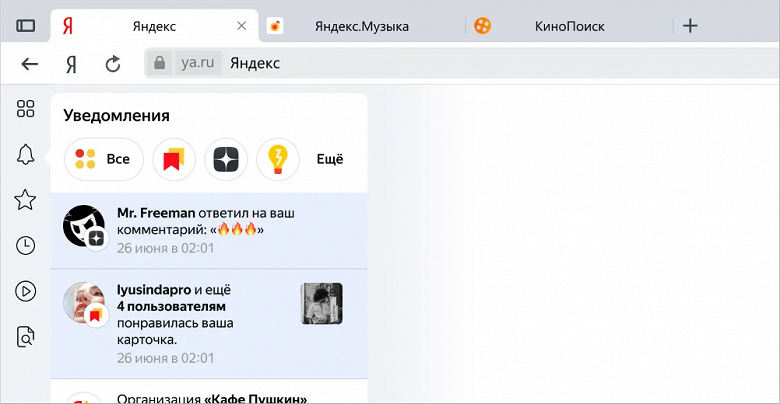Click the Яндекс.Музыка tab favicon
Image resolution: width=780 pixels, height=404 pixels.
click(x=275, y=26)
